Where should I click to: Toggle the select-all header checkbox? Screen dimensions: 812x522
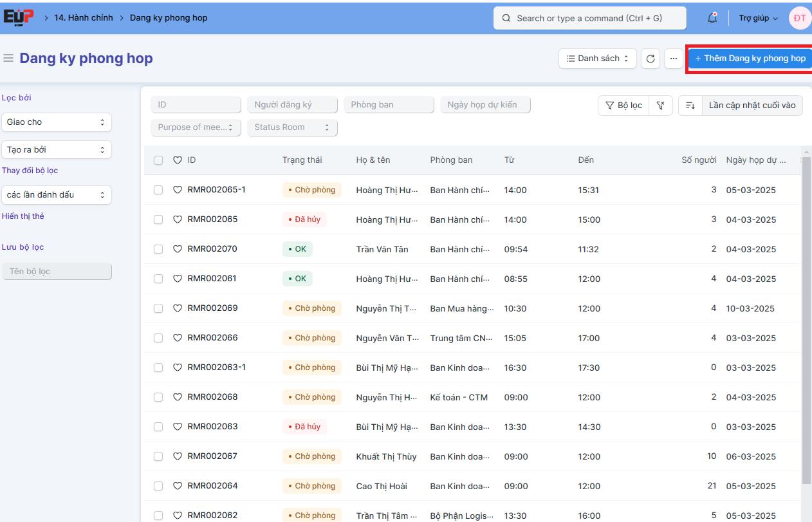(x=158, y=160)
